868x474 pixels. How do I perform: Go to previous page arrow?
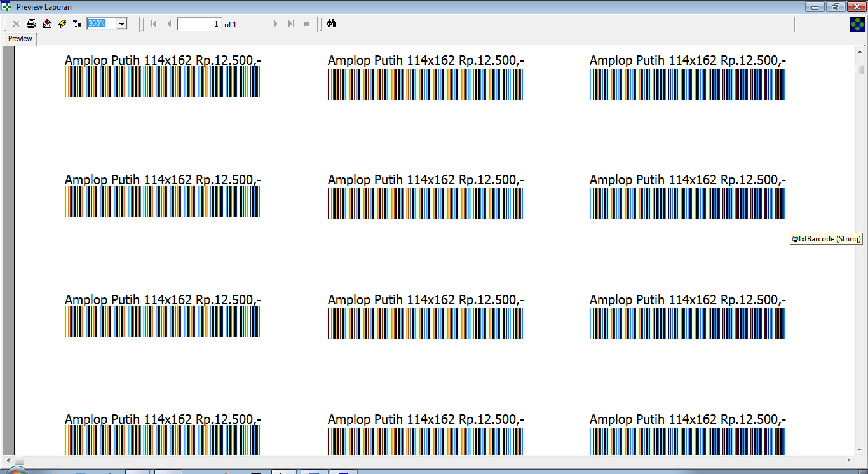tap(169, 24)
